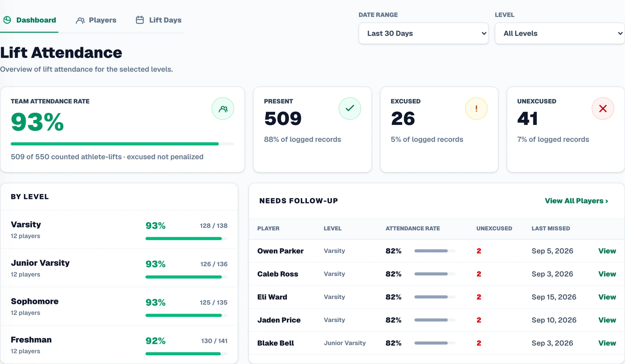The width and height of the screenshot is (625, 364).
Task: Switch to the Players tab
Action: (x=96, y=20)
